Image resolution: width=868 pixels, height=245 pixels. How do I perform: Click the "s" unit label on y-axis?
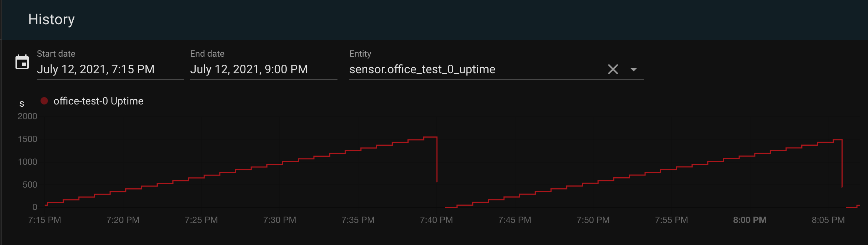coord(22,104)
